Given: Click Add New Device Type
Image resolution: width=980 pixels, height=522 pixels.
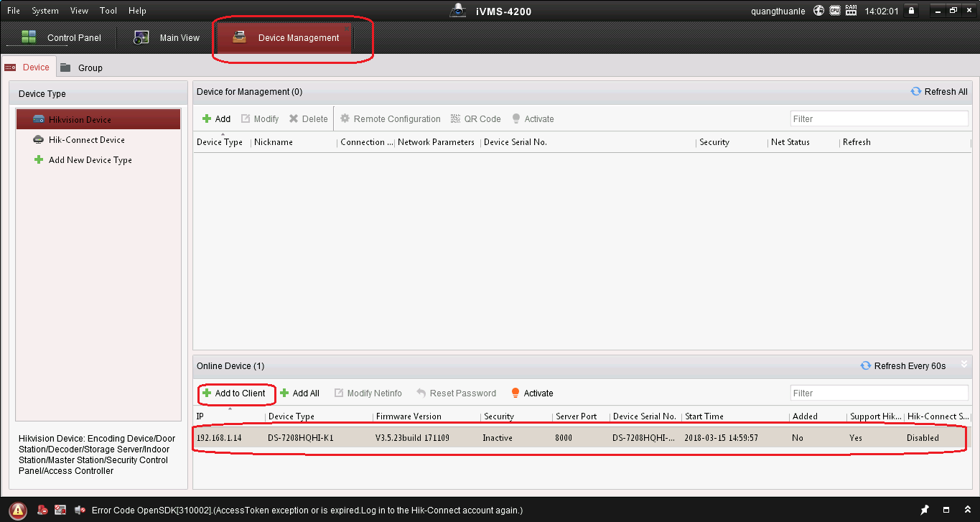Looking at the screenshot, I should tap(90, 160).
